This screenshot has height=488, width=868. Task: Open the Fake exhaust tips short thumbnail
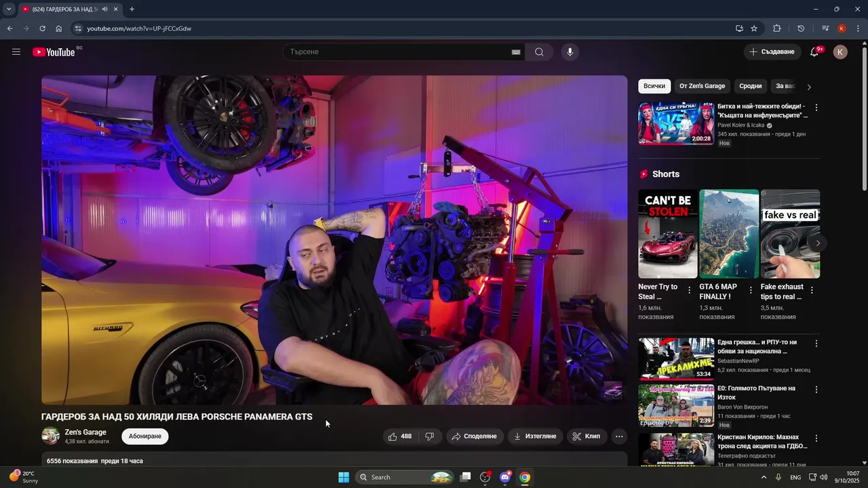point(790,234)
